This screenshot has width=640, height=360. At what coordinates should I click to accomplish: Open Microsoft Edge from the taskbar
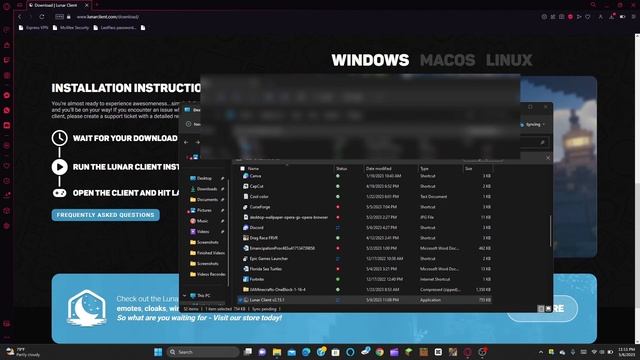[306, 352]
